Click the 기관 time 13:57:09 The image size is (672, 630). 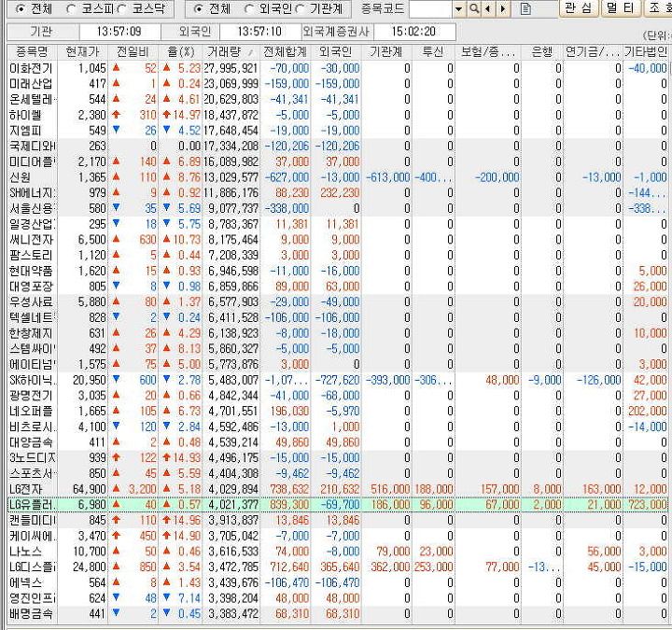click(119, 32)
